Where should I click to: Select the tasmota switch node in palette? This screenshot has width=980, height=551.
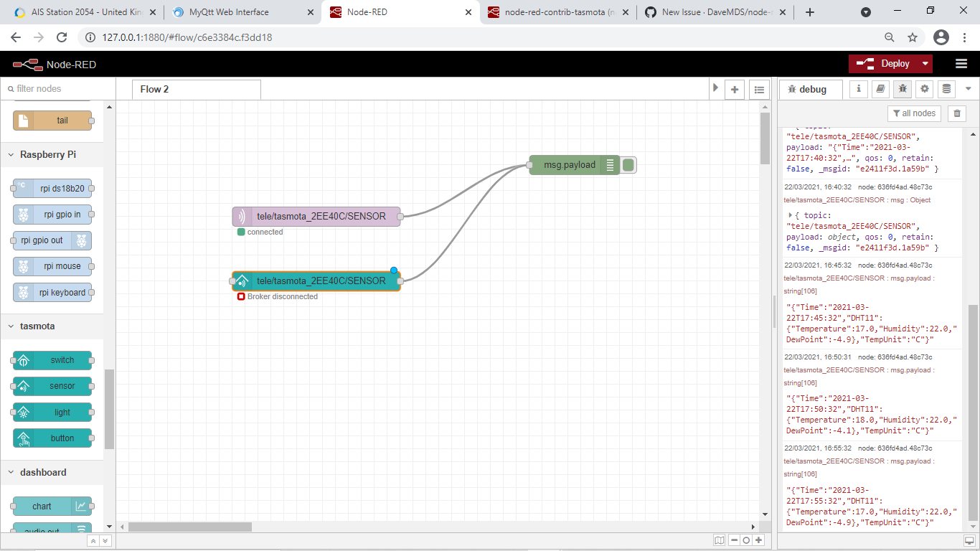(52, 360)
